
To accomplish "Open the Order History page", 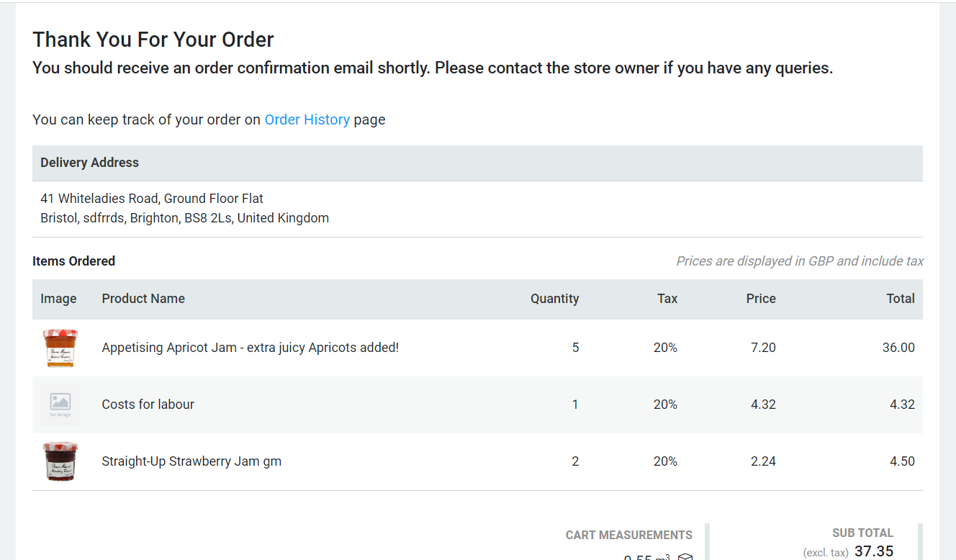I will (307, 119).
